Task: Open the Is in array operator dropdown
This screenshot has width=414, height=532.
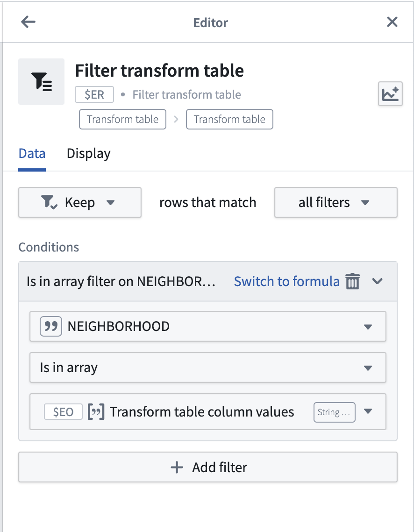Action: tap(208, 368)
